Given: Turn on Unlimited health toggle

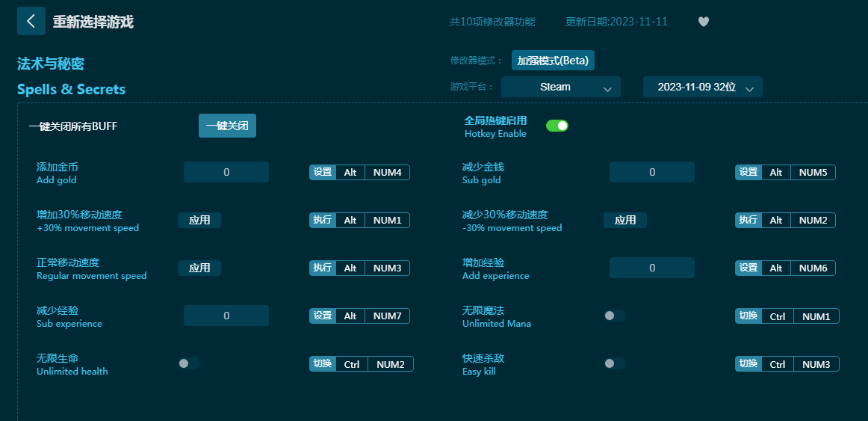Looking at the screenshot, I should click(x=189, y=363).
